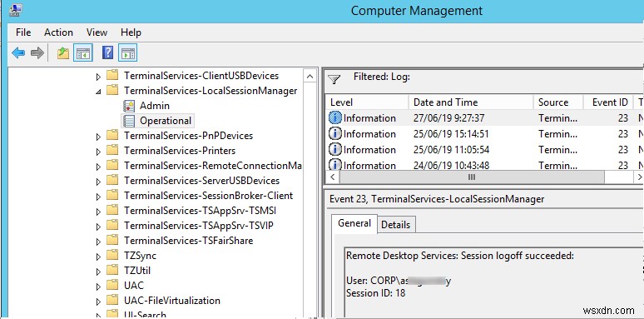
Task: Click event list horizontal scrollbar left arrow
Action: point(332,177)
